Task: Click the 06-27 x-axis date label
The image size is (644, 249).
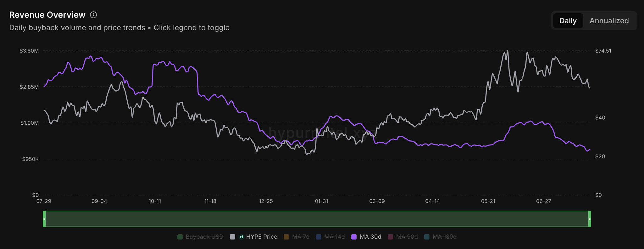Action: [544, 201]
